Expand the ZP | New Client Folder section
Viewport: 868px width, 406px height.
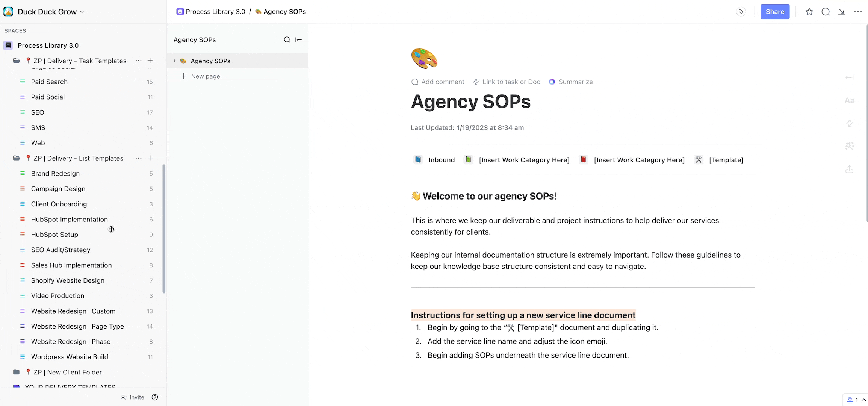(14, 372)
